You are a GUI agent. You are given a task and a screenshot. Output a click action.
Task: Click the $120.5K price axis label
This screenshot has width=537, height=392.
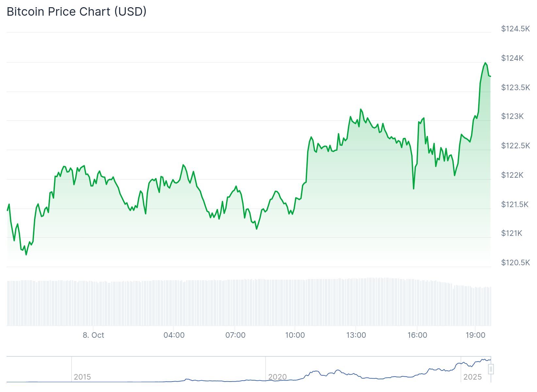(x=515, y=263)
